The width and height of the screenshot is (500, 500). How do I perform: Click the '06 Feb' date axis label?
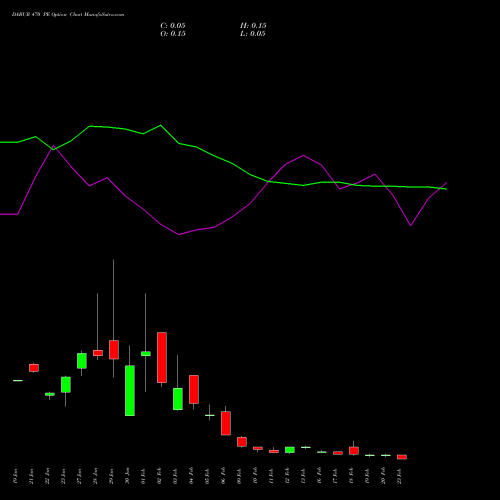pyautogui.click(x=223, y=476)
